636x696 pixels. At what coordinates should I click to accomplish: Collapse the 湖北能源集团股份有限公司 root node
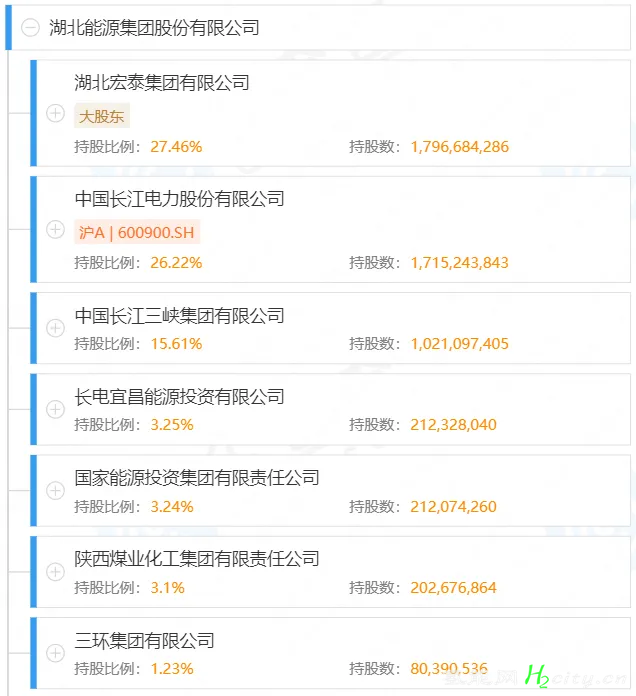point(31,28)
